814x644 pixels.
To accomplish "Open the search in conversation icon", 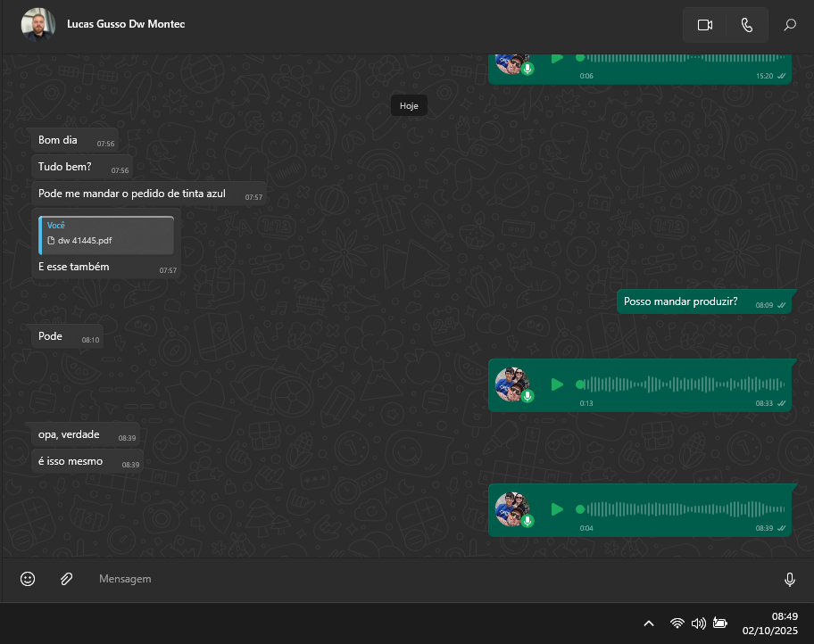I will (790, 25).
